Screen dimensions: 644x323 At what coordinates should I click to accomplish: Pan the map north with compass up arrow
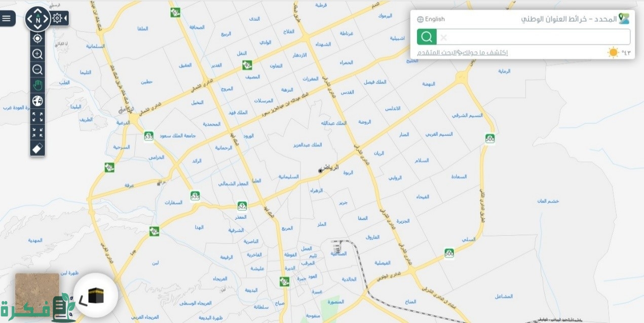[x=37, y=12]
